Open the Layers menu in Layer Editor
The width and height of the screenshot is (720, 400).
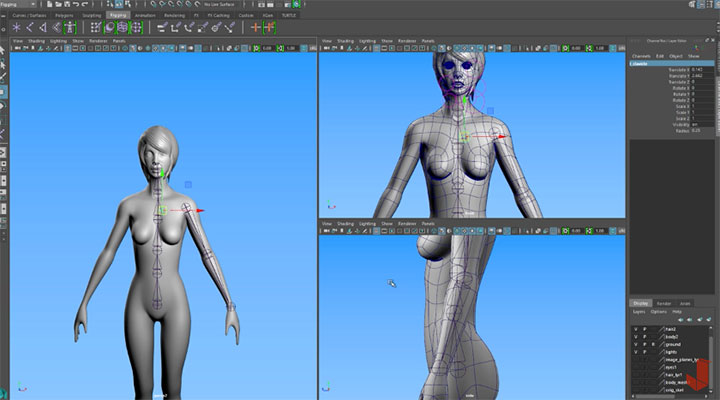click(x=639, y=311)
